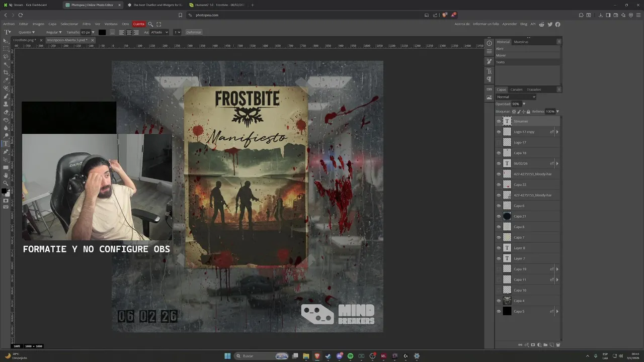Screen dimensions: 644x362
Task: Select the Paint Bucket tool
Action: (x=6, y=120)
